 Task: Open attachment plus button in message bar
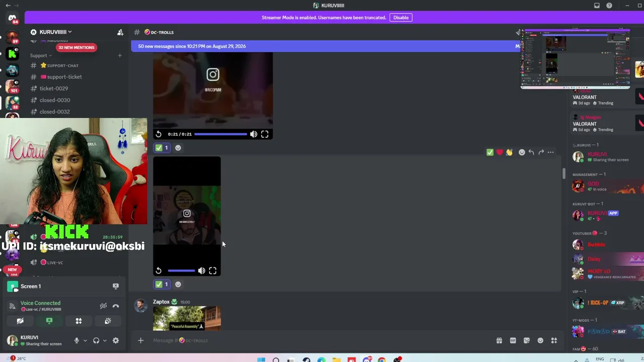(140, 340)
